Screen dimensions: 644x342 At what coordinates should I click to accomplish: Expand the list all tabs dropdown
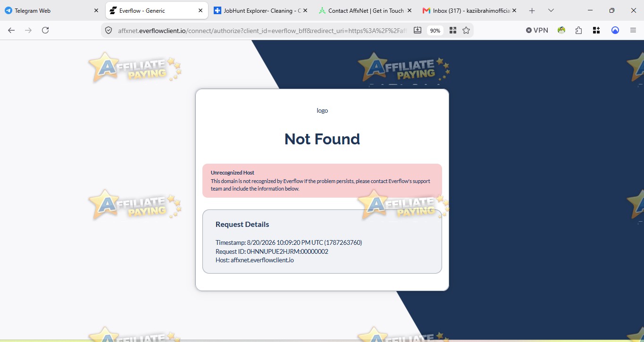point(551,10)
